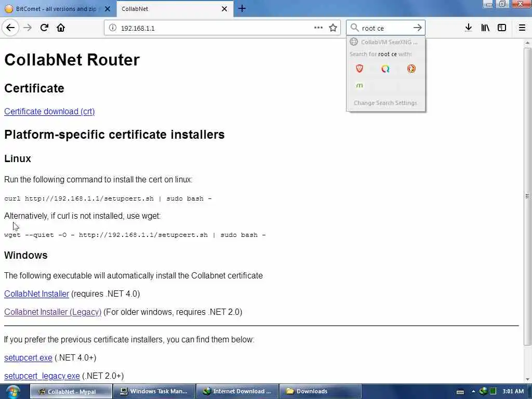
Task: Click the CollabNet Router heading
Action: pyautogui.click(x=72, y=60)
